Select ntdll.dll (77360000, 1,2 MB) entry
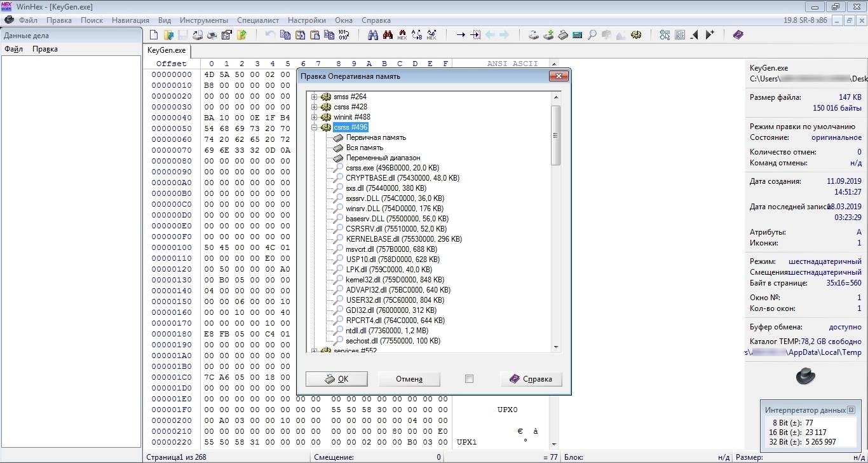The width and height of the screenshot is (868, 463). pos(387,331)
